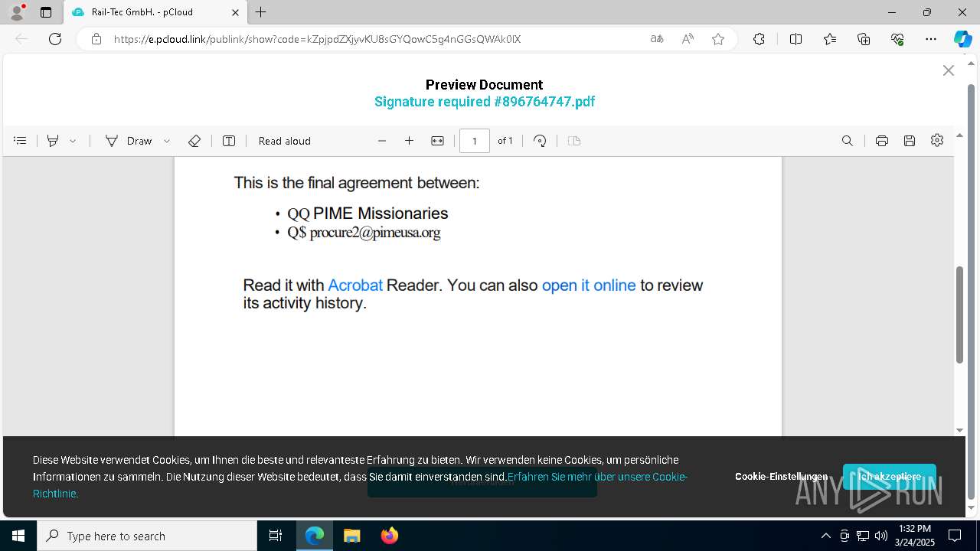The height and width of the screenshot is (551, 980).
Task: Toggle Split screen icon
Action: coord(795,39)
